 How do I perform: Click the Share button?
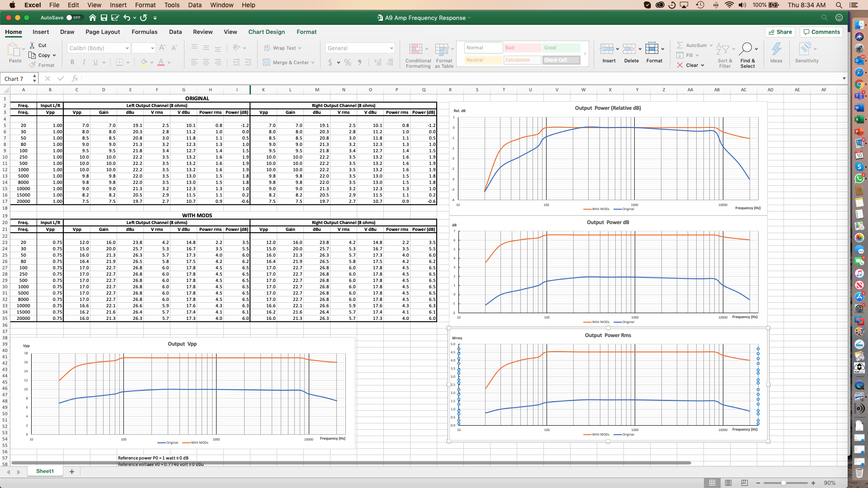780,32
